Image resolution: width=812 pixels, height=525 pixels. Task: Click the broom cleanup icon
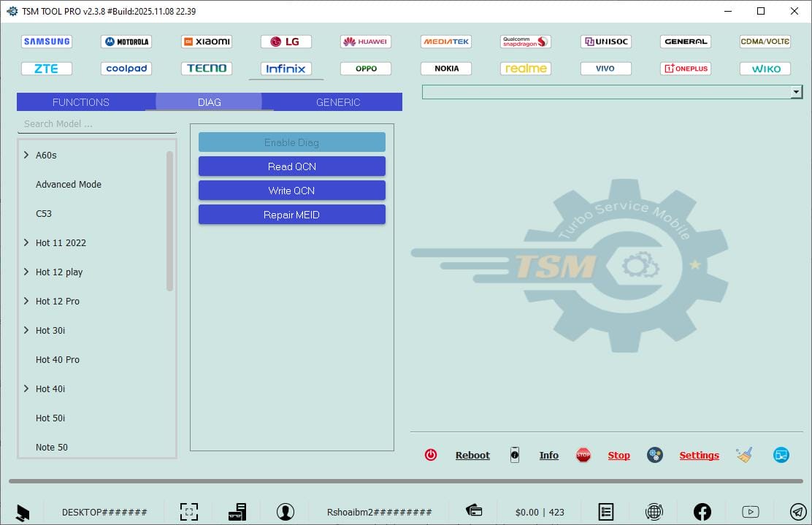[x=745, y=454]
